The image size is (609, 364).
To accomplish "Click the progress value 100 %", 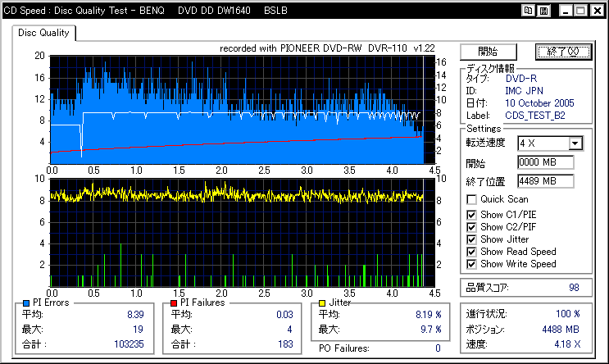I will (568, 314).
